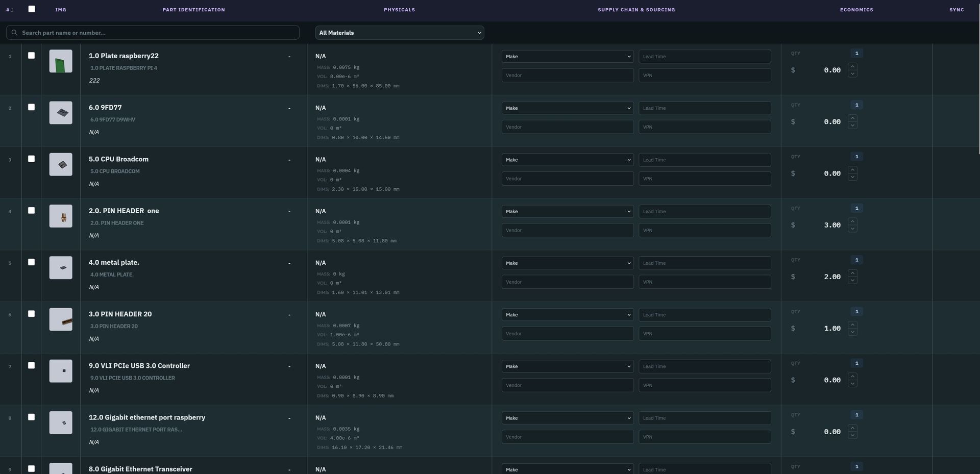Viewport: 980px width, 474px height.
Task: Click part name 5.0 CPU Broadcom
Action: (118, 159)
